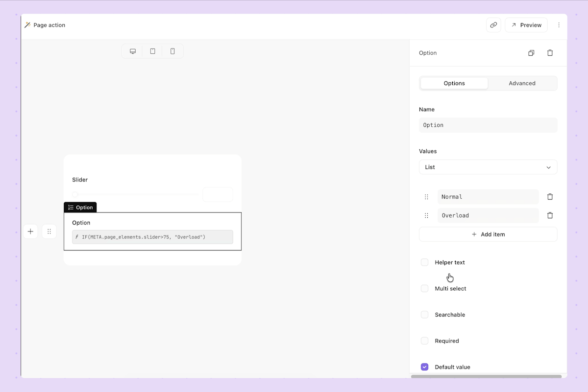Enable the Multi select checkbox

click(425, 289)
